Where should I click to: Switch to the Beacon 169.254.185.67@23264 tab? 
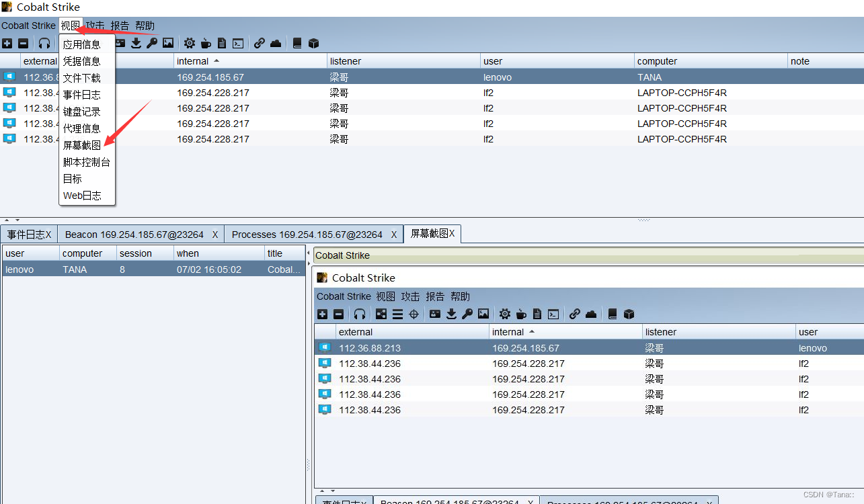coord(141,235)
